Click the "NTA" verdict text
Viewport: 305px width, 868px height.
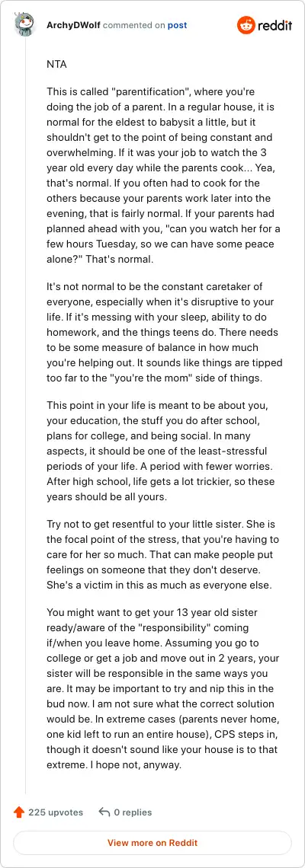56,64
